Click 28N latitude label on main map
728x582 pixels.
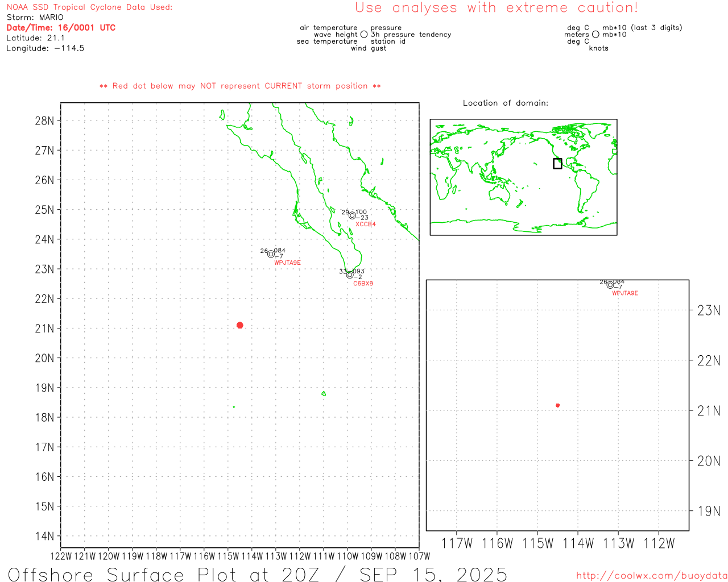point(44,120)
